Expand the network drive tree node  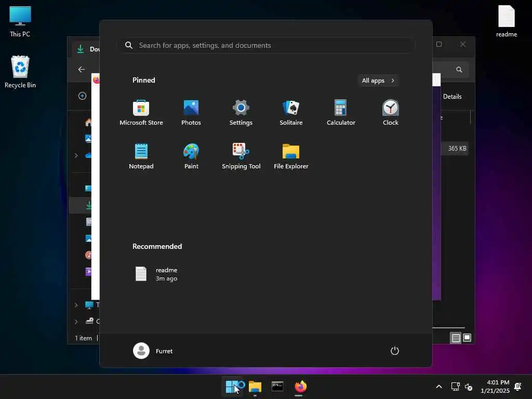[x=76, y=321]
